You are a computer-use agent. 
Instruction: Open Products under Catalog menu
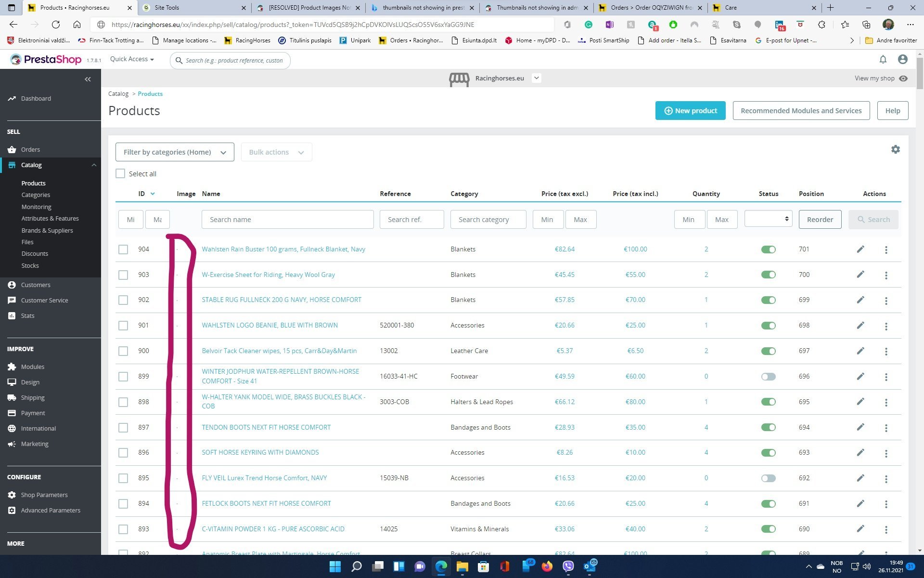(x=33, y=183)
